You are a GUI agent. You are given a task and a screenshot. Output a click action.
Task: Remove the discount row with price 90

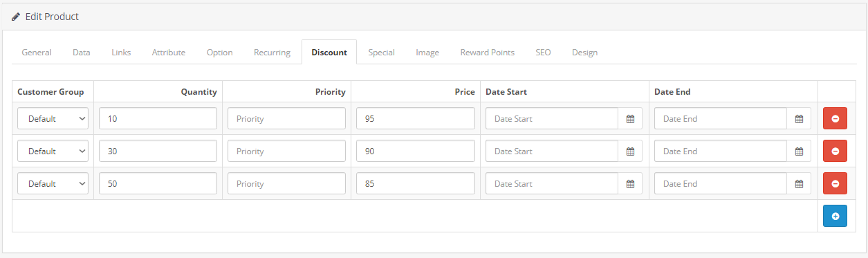coord(835,151)
